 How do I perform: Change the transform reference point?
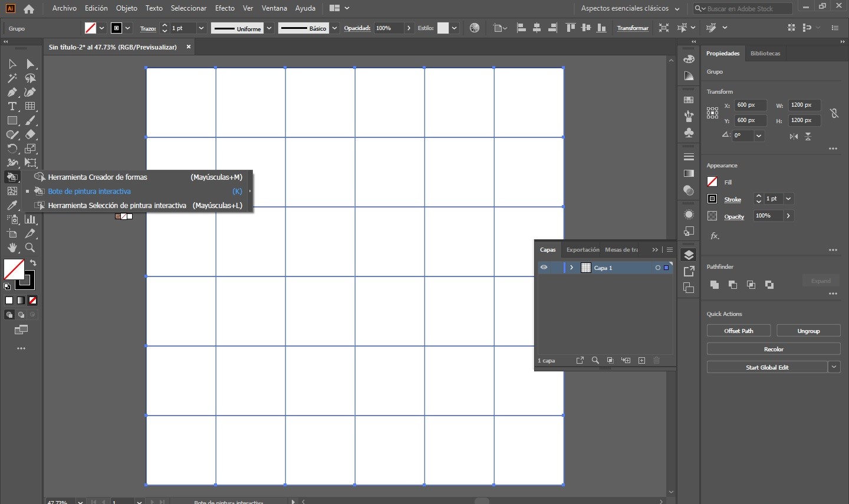pos(712,113)
